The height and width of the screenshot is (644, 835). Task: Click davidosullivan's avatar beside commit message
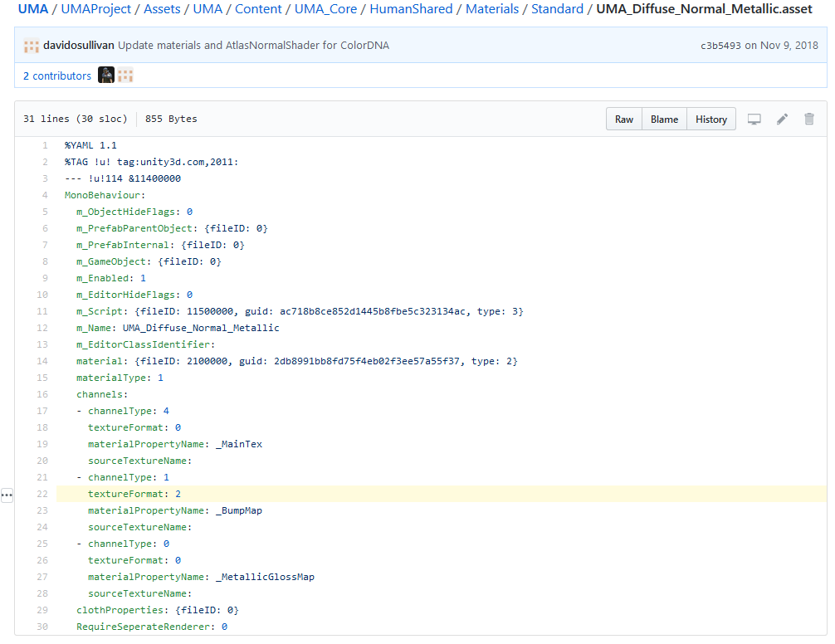(x=32, y=46)
